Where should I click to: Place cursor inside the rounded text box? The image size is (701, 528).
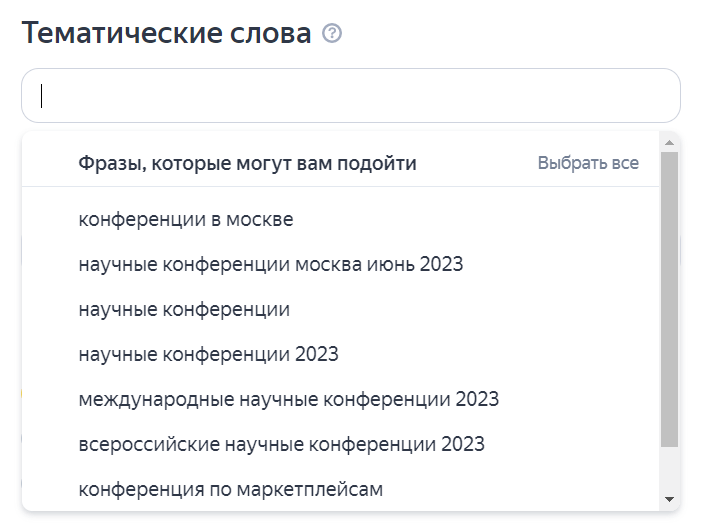[351, 96]
